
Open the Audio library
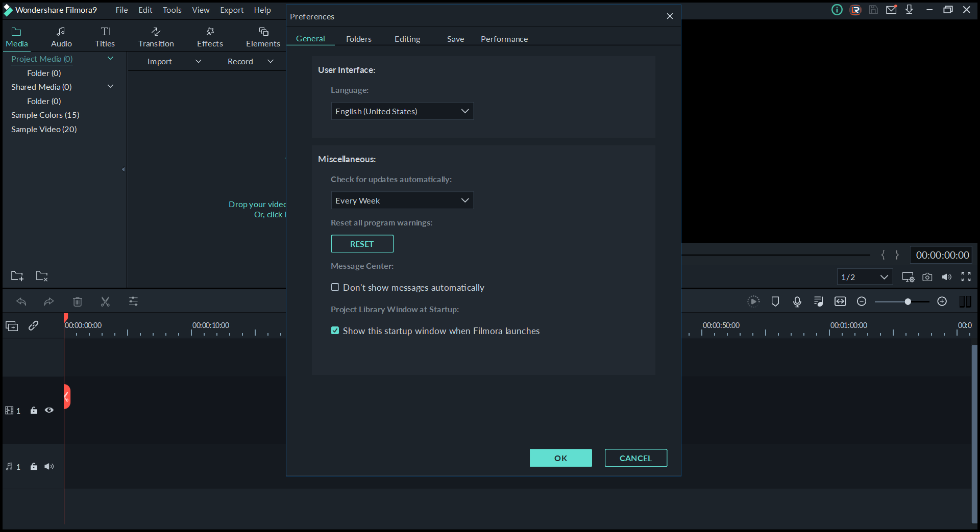[61, 37]
